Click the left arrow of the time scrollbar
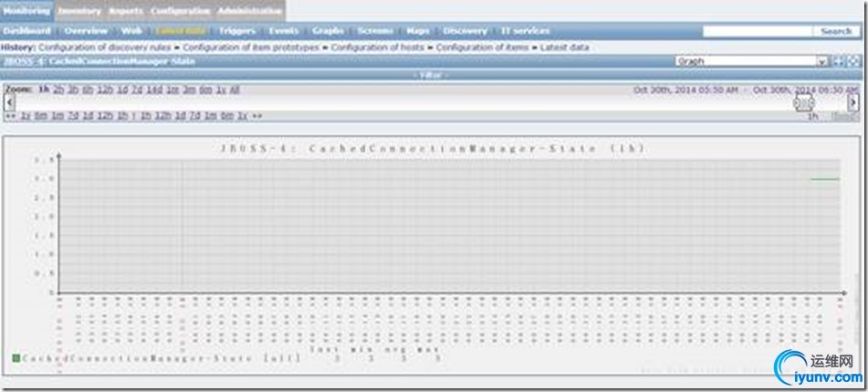Viewport: 868px width, 392px height. coord(9,102)
